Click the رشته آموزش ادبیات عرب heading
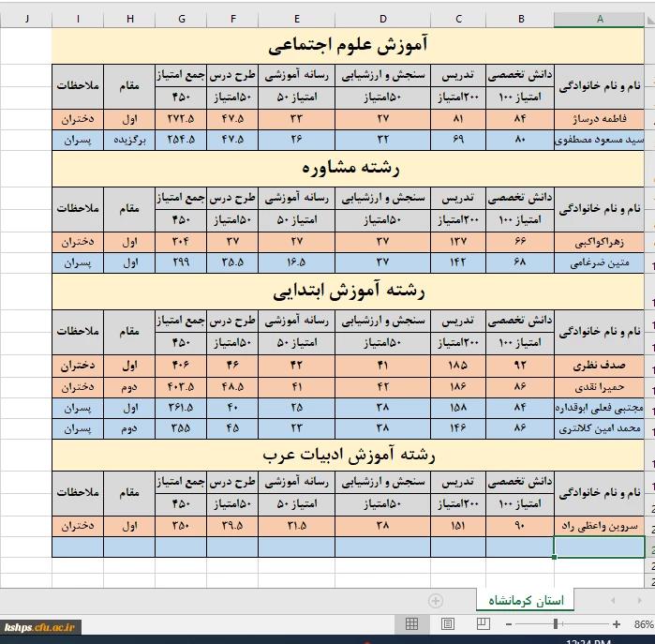Viewport: 655px width, 644px height. click(349, 457)
